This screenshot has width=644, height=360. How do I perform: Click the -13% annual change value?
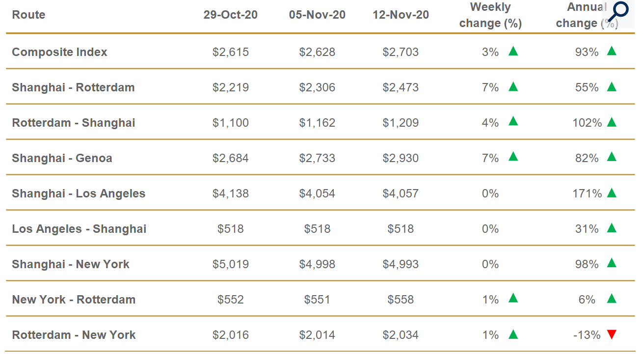click(x=587, y=335)
